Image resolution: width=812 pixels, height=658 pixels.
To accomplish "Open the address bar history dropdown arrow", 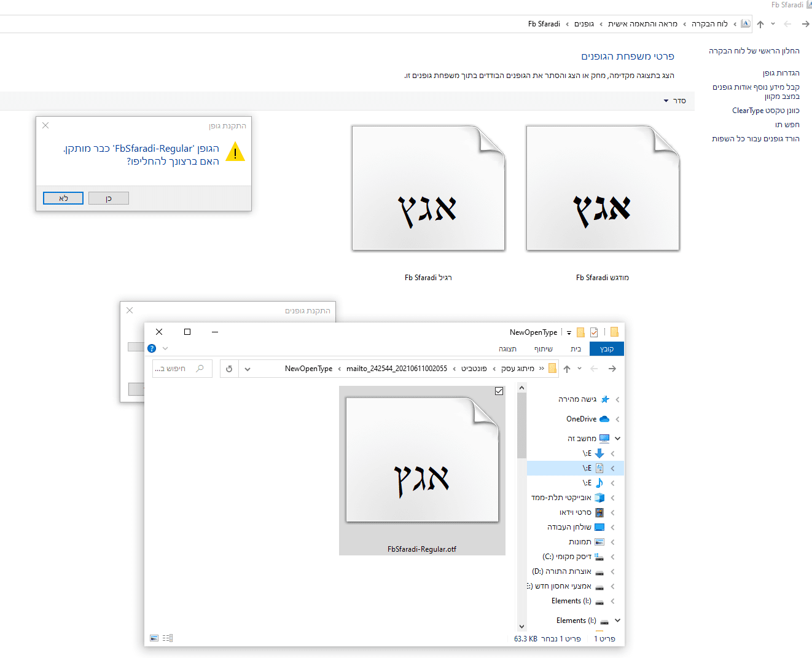I will point(248,369).
